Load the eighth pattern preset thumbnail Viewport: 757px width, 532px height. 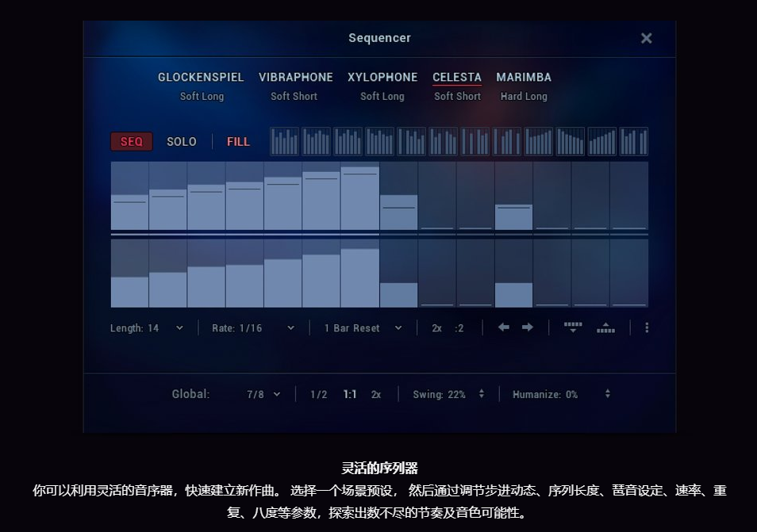click(507, 141)
